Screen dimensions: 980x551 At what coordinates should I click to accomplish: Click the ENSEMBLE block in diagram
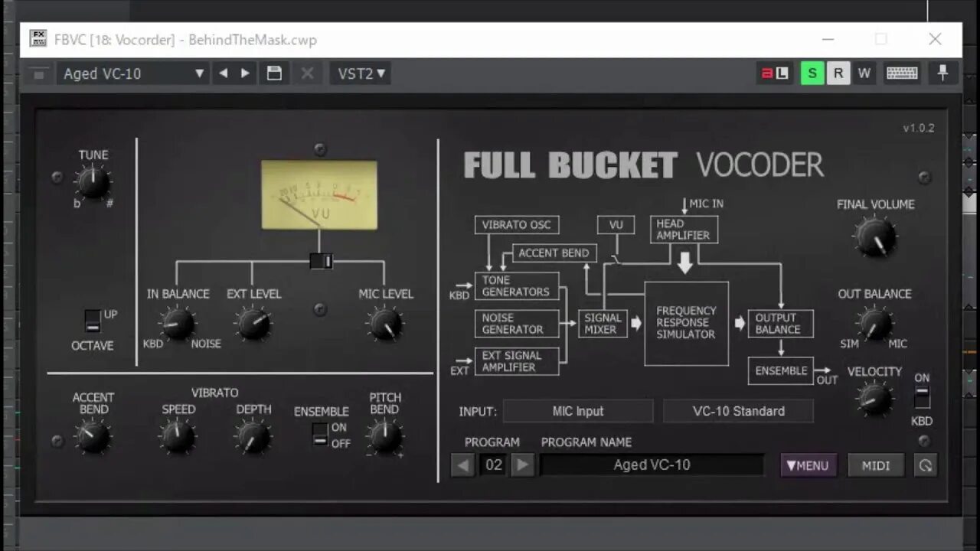pyautogui.click(x=780, y=370)
